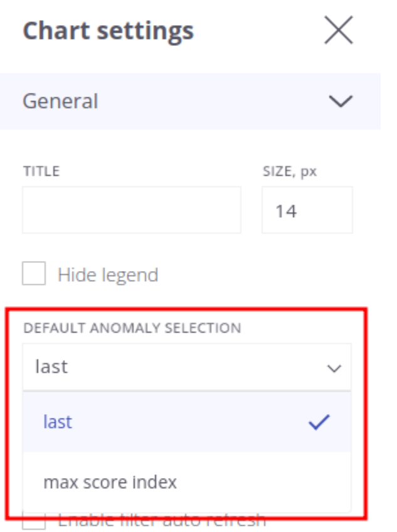Click the value 14 in size box
397x532 pixels.
point(286,211)
